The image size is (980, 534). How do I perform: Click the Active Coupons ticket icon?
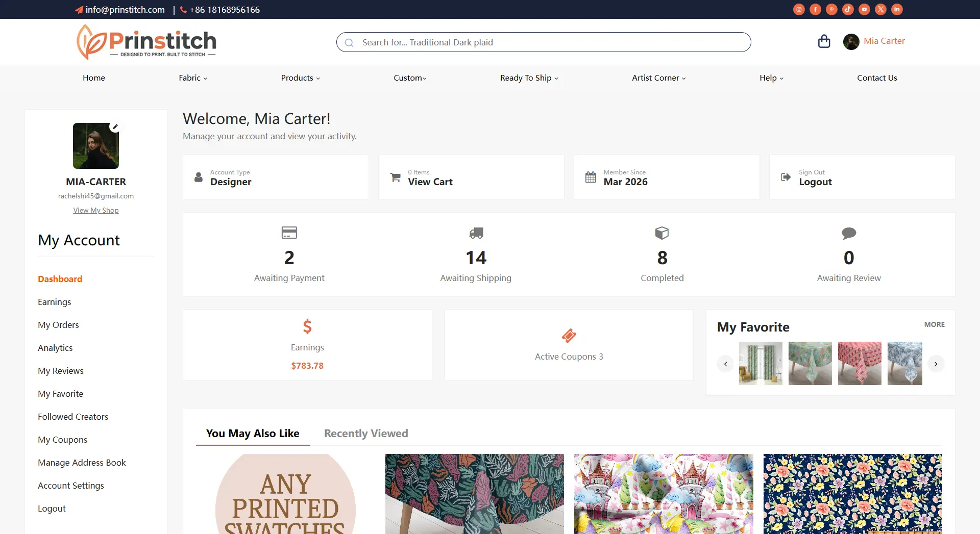point(569,336)
